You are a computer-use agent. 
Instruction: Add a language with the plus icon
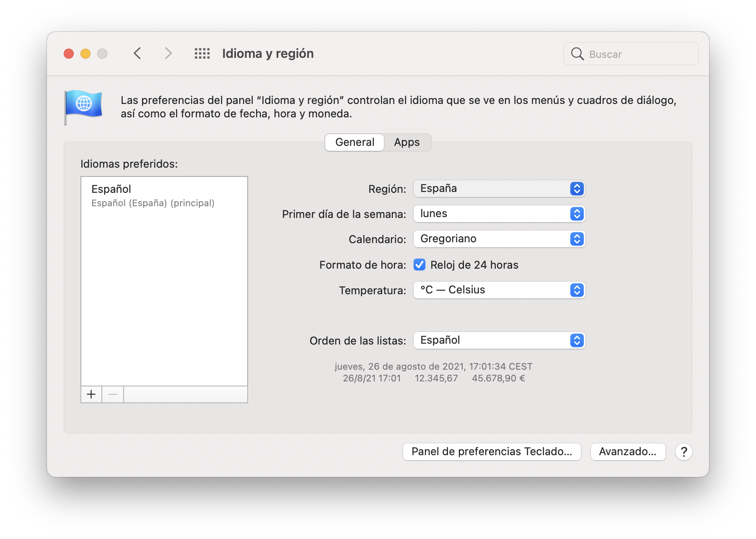[x=91, y=394]
